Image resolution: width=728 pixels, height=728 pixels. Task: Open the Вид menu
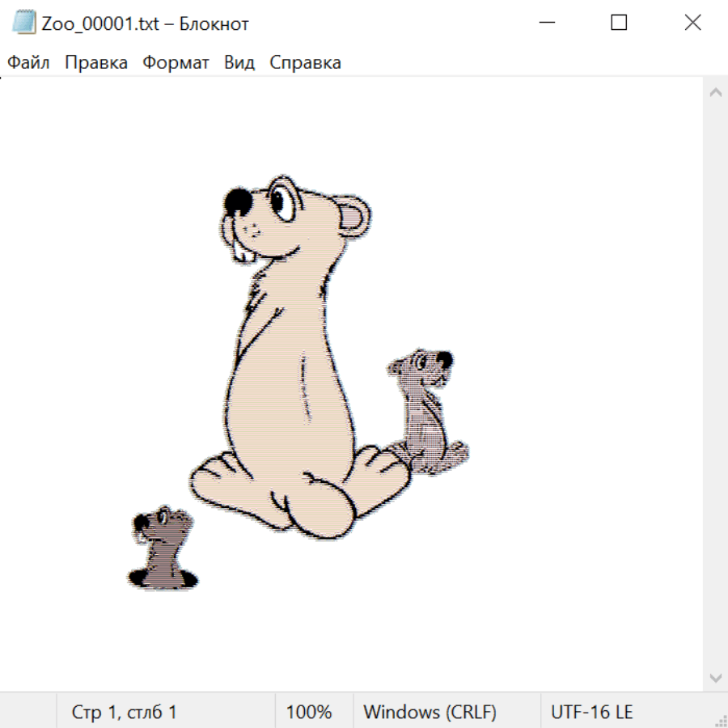[239, 63]
